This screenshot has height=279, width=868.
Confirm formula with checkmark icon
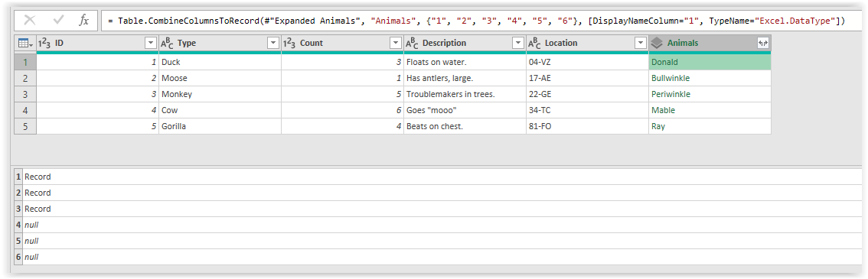[58, 21]
